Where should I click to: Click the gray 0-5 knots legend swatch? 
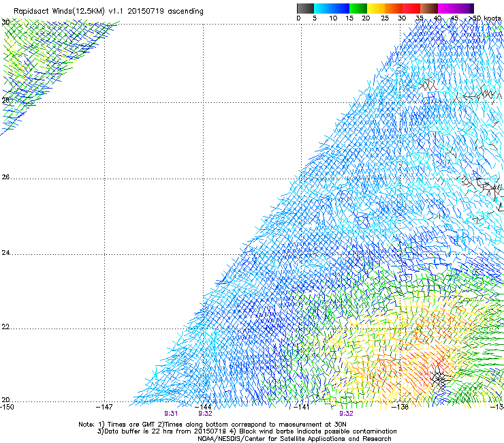(305, 8)
